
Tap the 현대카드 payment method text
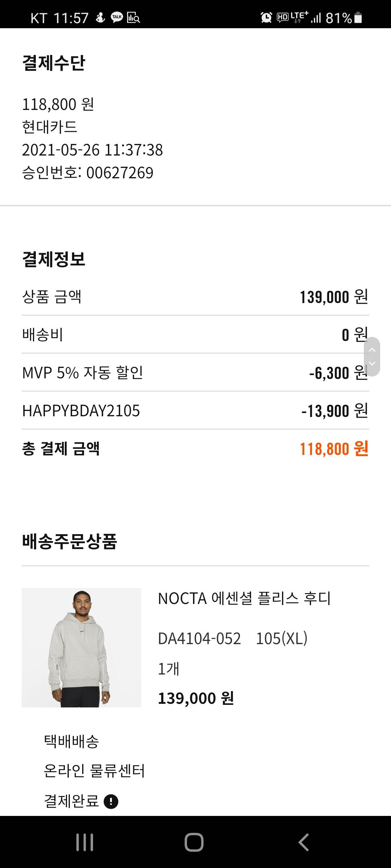50,127
